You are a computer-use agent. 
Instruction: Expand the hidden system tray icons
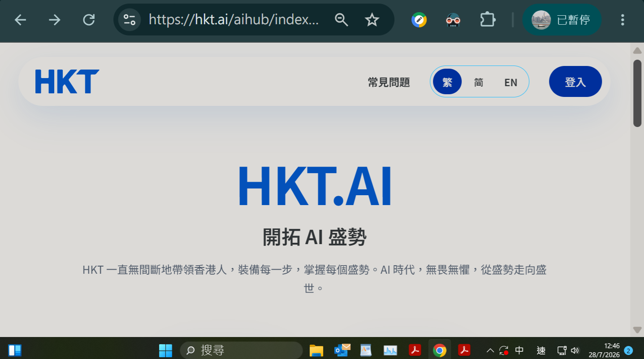click(x=491, y=350)
